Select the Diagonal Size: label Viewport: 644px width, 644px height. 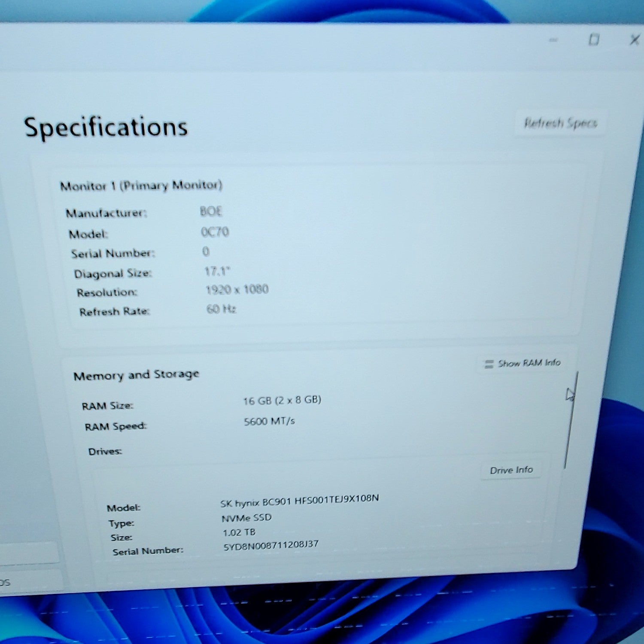coord(113,273)
